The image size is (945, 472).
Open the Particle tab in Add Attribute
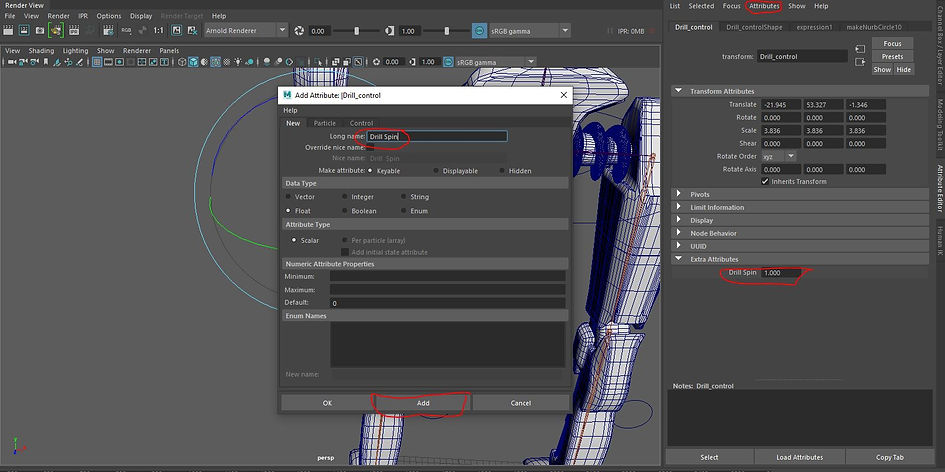coord(325,123)
